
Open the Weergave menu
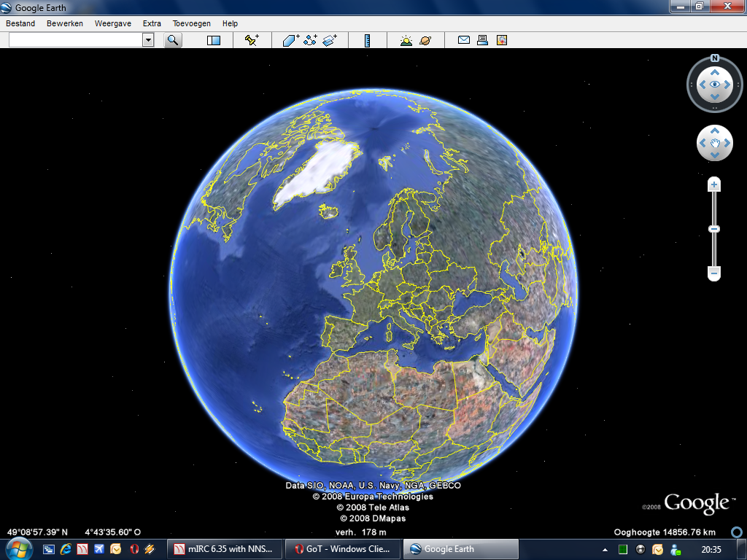113,23
